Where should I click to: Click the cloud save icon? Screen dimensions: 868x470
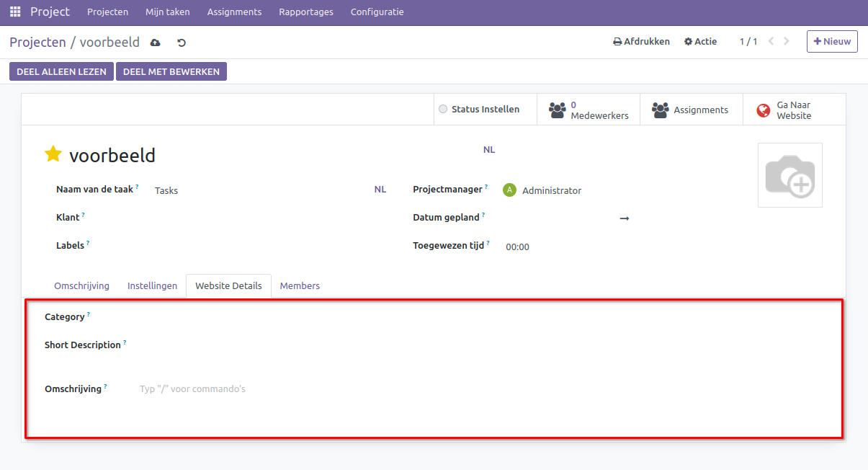[x=155, y=43]
